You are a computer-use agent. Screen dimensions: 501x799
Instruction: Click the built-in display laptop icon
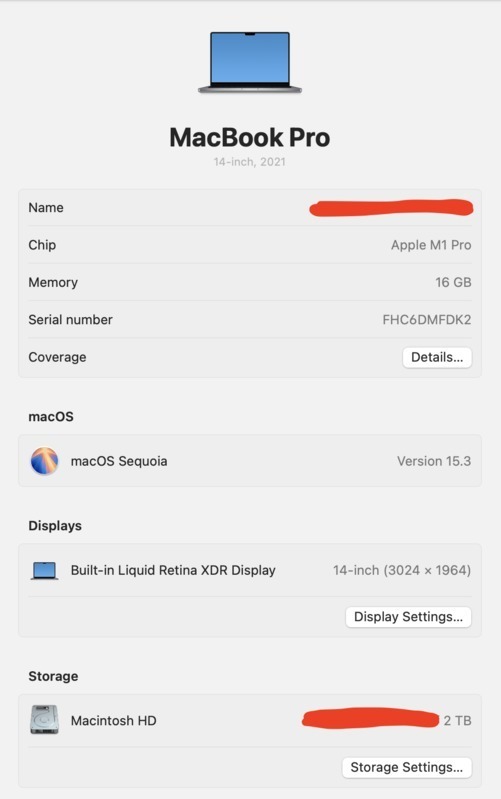tap(44, 571)
